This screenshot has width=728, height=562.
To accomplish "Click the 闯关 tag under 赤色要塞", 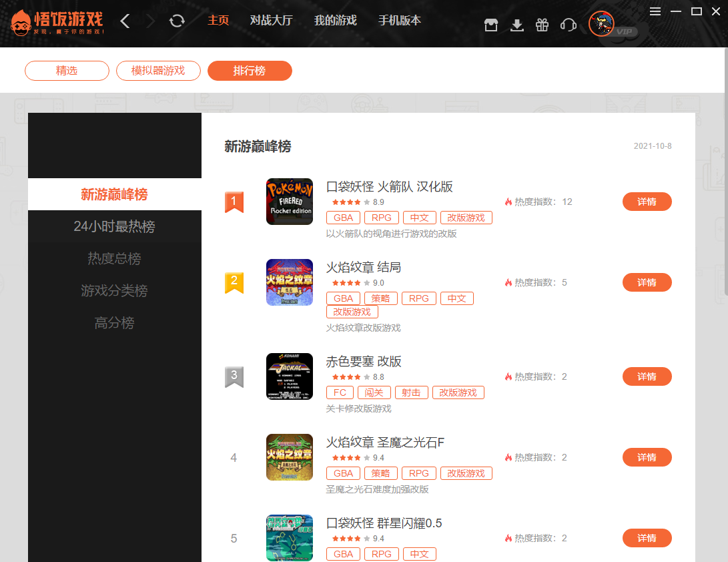I will (374, 393).
